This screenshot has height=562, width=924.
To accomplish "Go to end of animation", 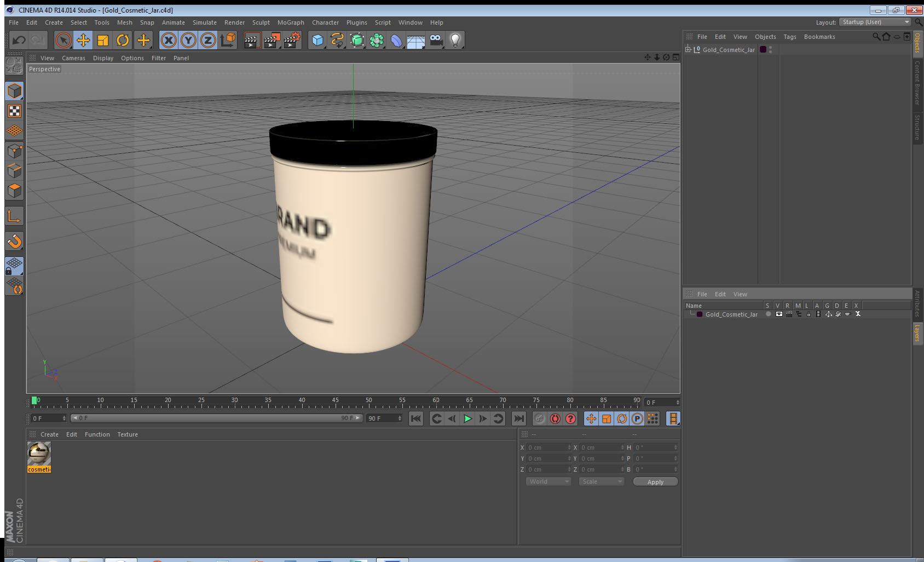I will pos(518,419).
